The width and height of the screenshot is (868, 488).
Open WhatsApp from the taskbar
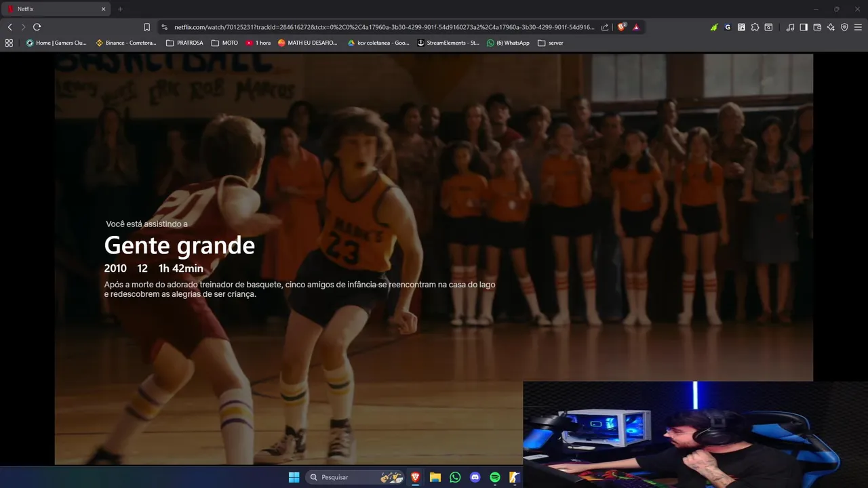coord(455,477)
